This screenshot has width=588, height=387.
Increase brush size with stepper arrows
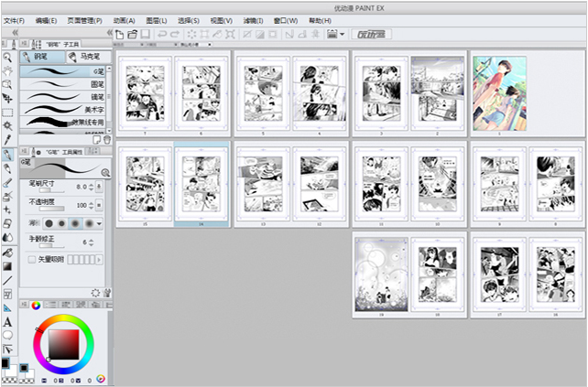[91, 187]
